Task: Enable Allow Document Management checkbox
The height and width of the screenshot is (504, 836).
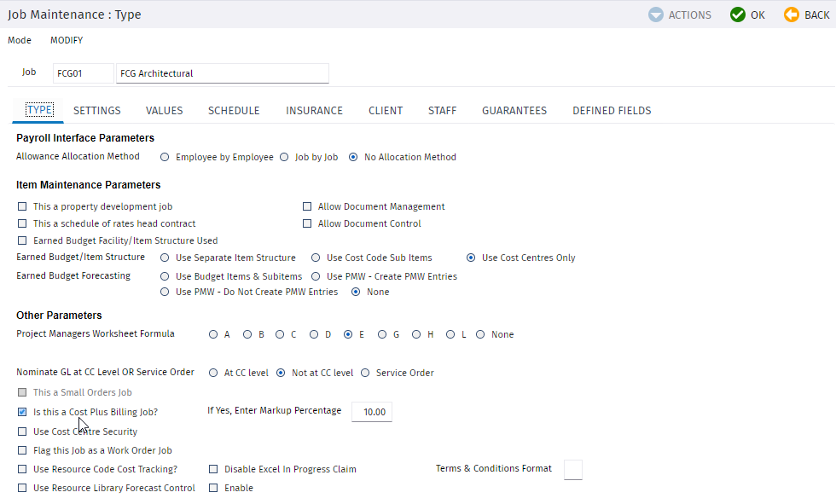Action: (307, 206)
